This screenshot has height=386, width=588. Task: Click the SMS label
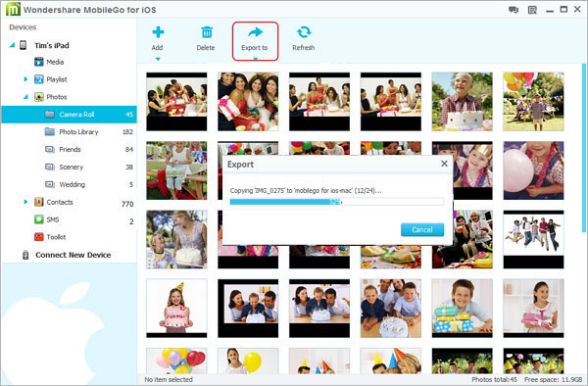click(53, 219)
